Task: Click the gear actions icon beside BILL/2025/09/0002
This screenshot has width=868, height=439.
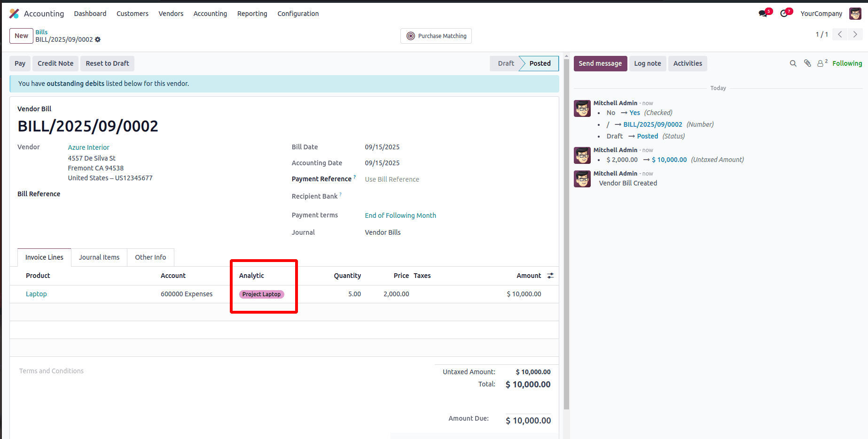Action: pyautogui.click(x=98, y=39)
